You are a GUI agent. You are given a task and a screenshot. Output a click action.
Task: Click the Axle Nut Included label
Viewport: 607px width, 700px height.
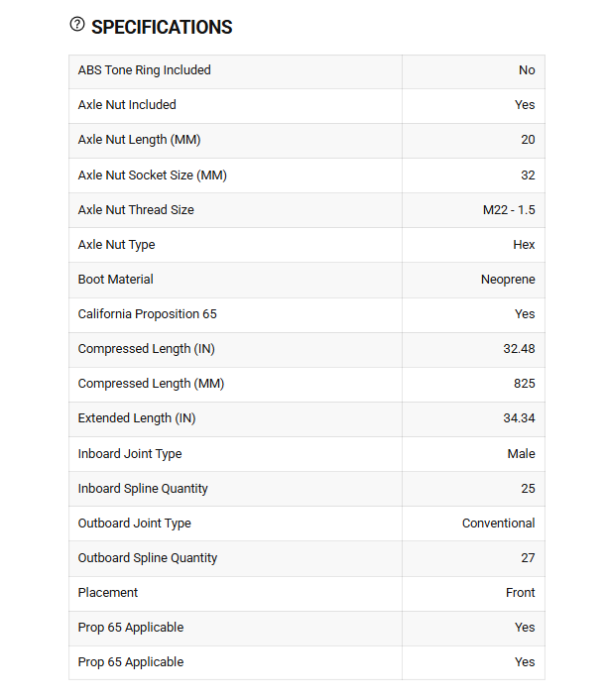click(127, 104)
